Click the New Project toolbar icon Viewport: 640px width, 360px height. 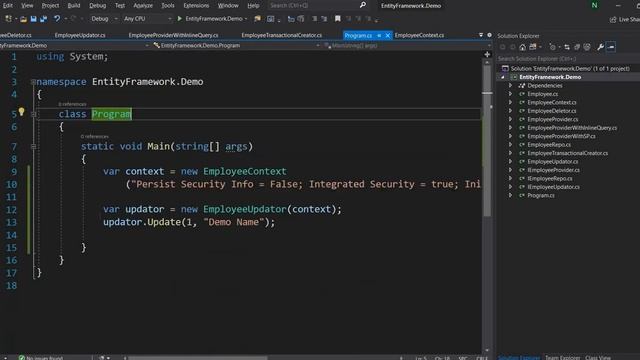click(x=8, y=19)
